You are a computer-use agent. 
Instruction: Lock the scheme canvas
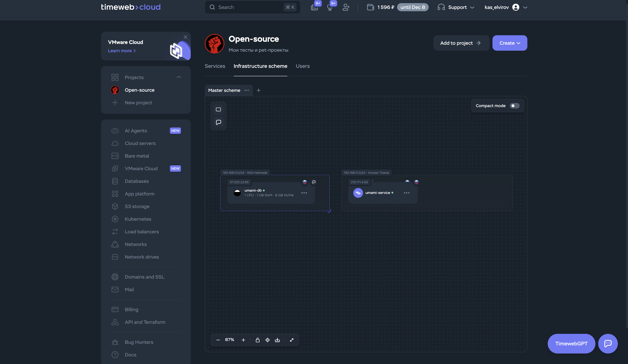258,340
